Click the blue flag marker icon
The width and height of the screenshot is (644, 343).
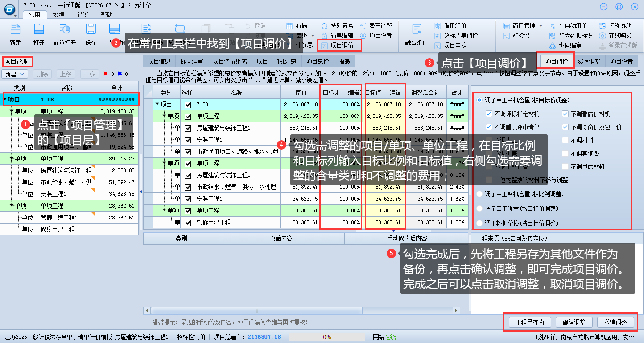(x=120, y=74)
